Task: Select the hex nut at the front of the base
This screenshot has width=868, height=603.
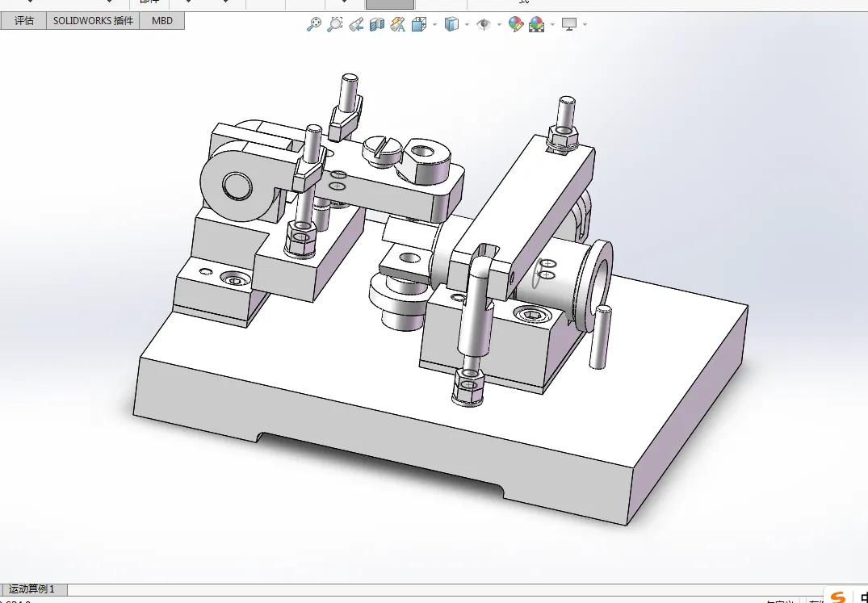Action: coord(468,387)
